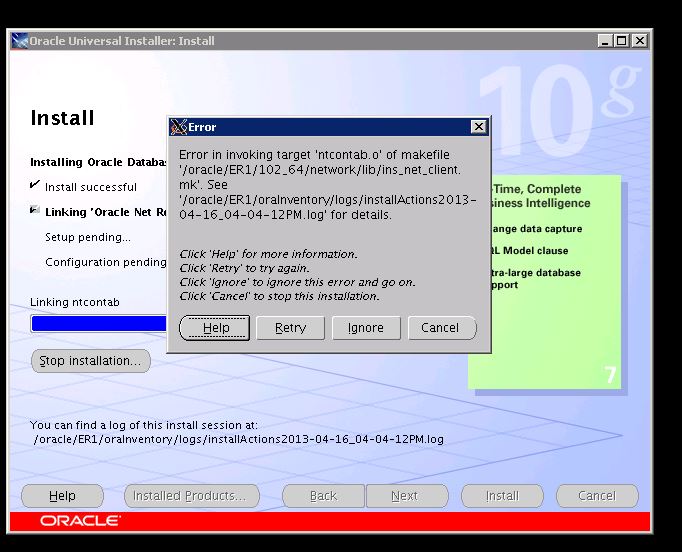The height and width of the screenshot is (552, 682).
Task: Click Retry to try linking again
Action: click(x=291, y=328)
